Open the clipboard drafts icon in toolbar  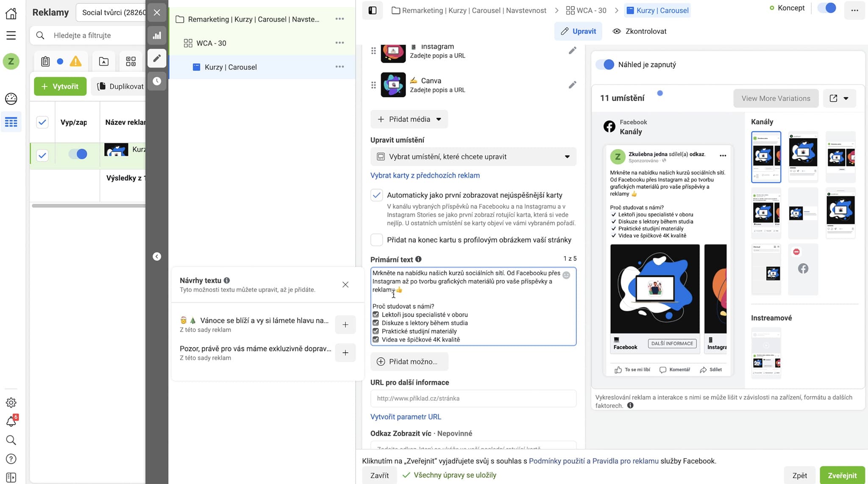[45, 62]
